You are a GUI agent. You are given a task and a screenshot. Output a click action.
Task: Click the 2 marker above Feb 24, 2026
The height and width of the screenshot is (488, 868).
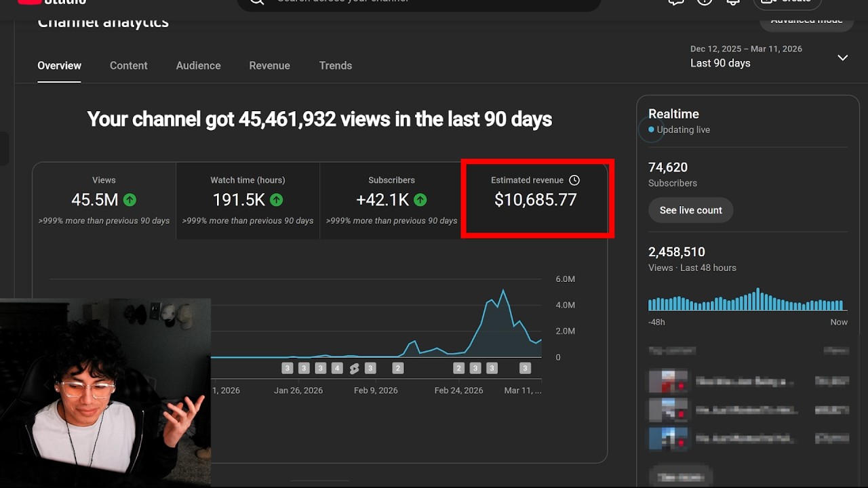[459, 368]
